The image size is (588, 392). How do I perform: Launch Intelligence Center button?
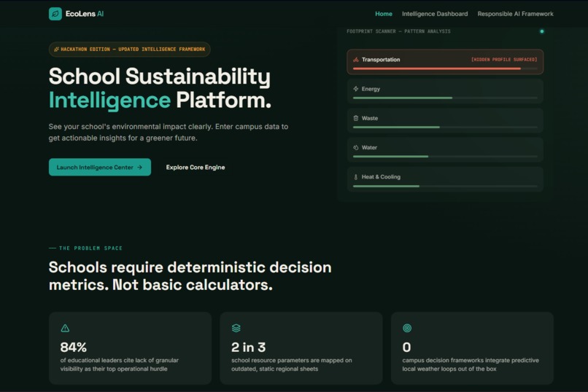pos(100,167)
